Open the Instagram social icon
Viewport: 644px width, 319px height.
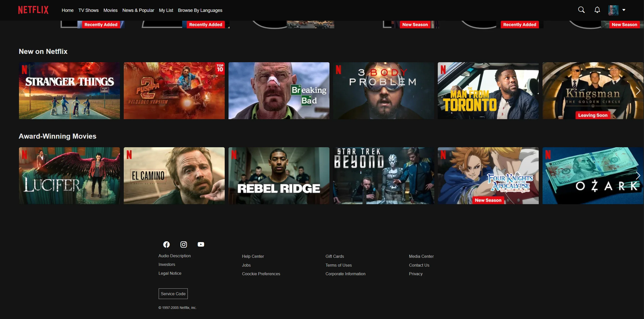[x=183, y=244]
